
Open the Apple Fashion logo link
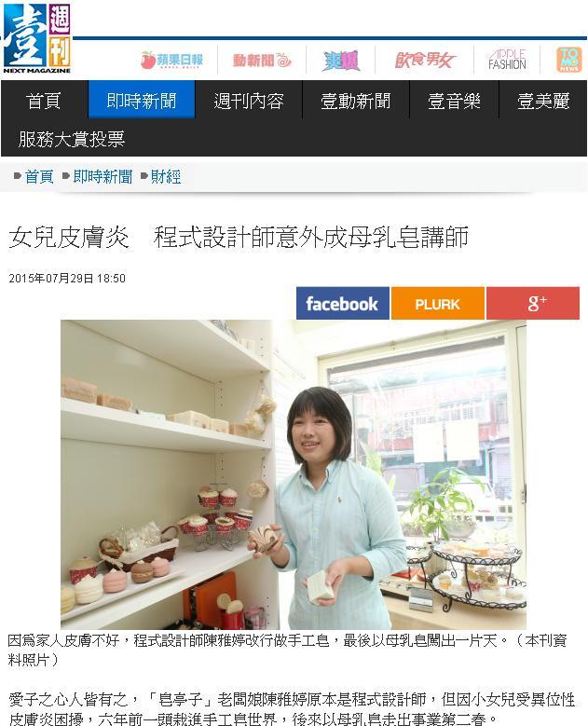508,60
